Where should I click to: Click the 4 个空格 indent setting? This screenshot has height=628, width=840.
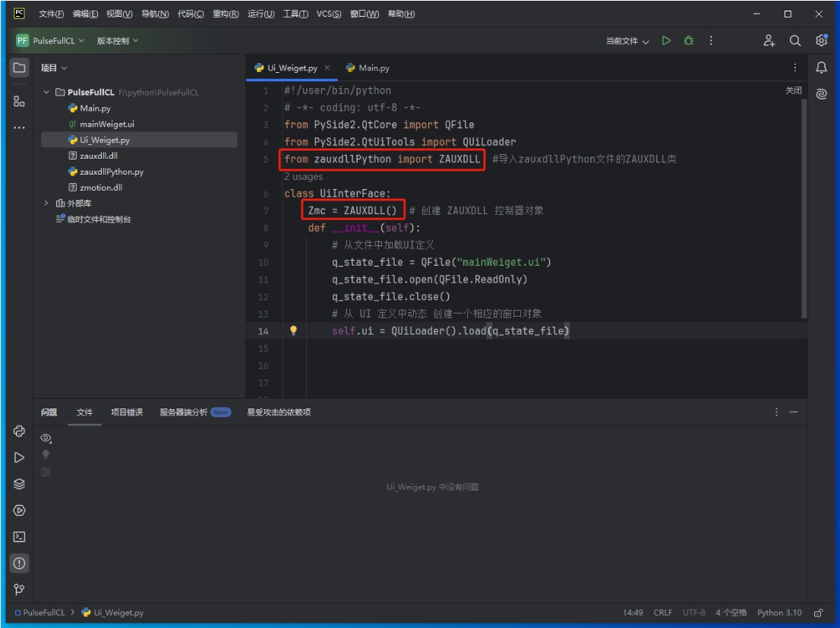coord(731,613)
